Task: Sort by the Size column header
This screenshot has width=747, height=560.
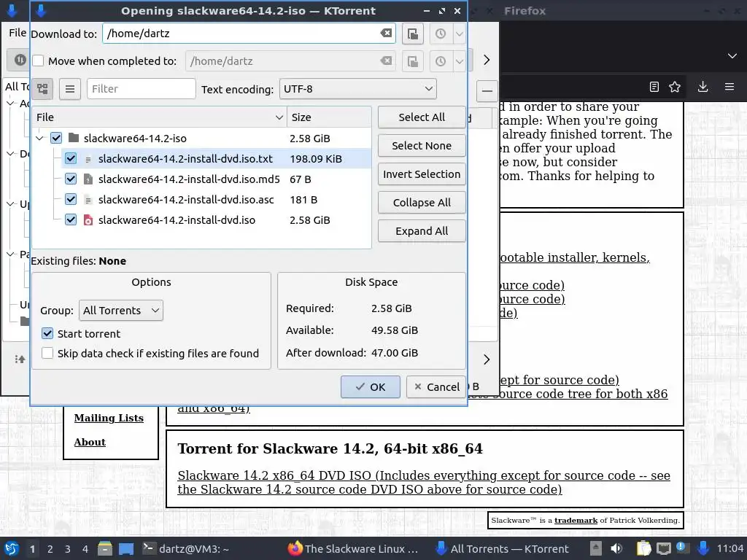Action: pos(329,117)
